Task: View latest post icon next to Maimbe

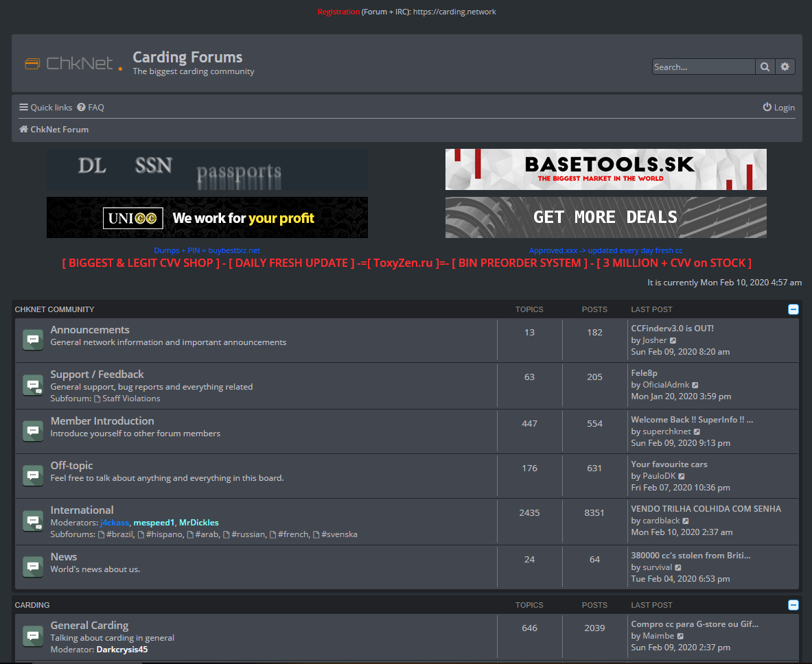Action: click(x=680, y=636)
